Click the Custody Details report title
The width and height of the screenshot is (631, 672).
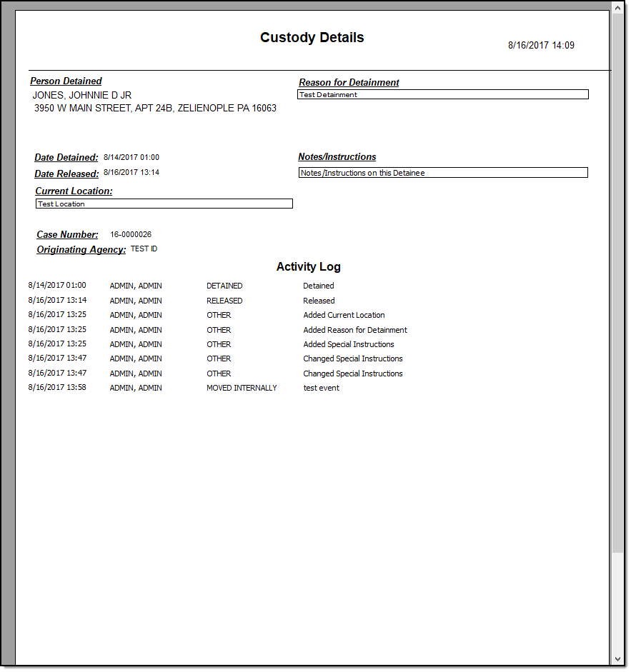pyautogui.click(x=312, y=38)
